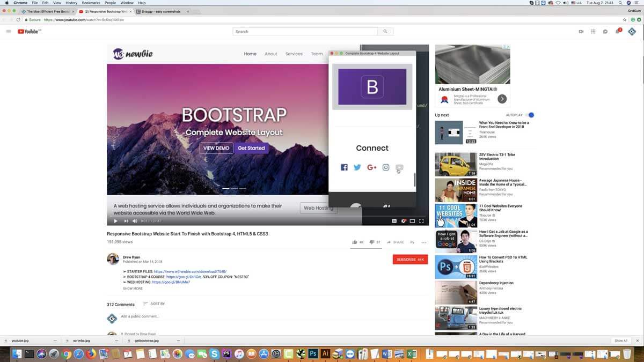Toggle the Autoplay switch
This screenshot has width=644, height=362.
point(530,115)
